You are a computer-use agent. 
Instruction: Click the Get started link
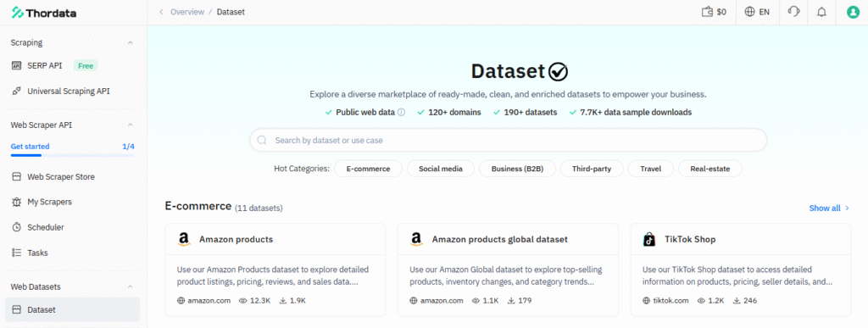(x=30, y=147)
